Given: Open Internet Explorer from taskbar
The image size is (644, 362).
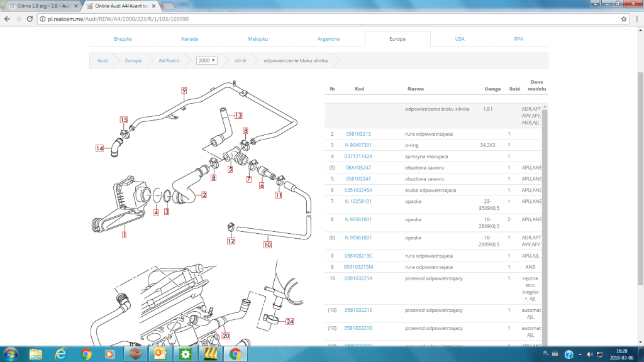Looking at the screenshot, I should (61, 354).
